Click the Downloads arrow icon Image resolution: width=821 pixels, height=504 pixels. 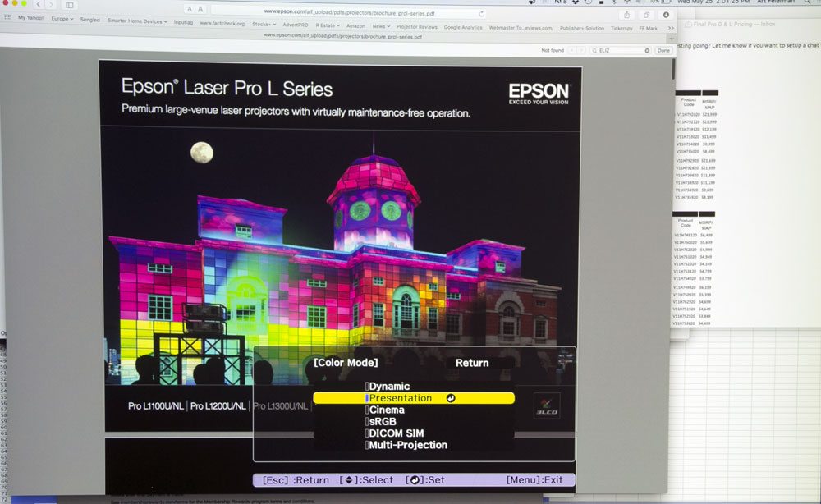(666, 14)
